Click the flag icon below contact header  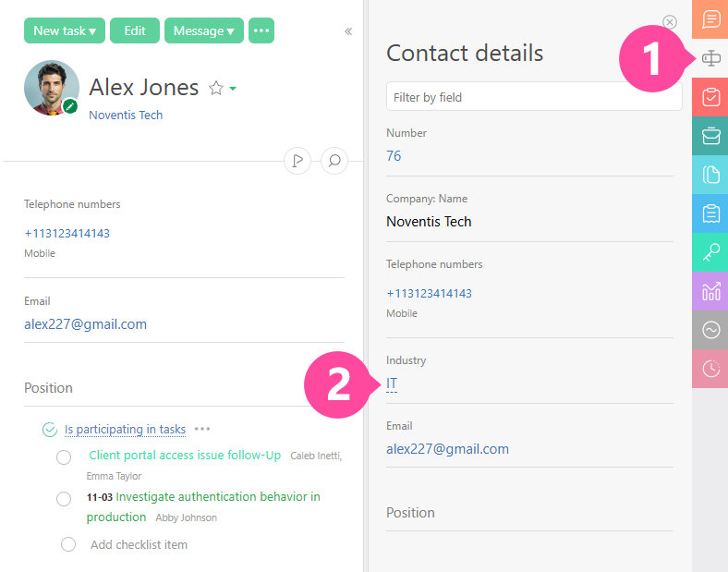(x=297, y=161)
